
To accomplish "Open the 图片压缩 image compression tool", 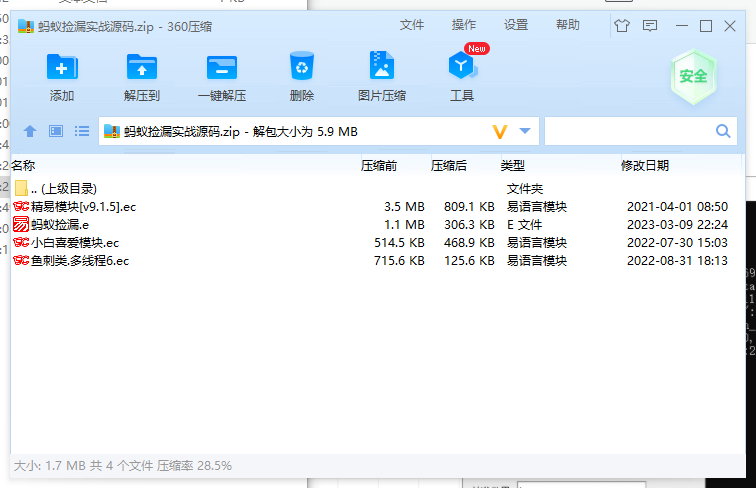I will [x=382, y=65].
